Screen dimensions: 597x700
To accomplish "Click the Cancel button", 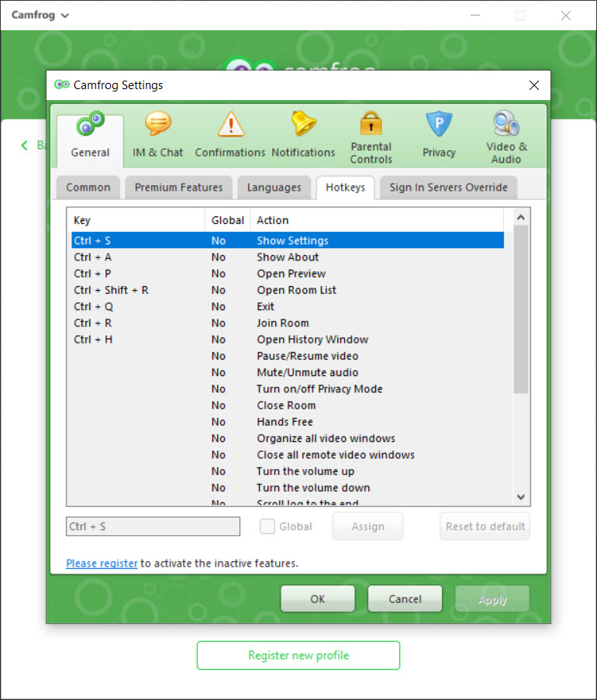I will pos(405,599).
